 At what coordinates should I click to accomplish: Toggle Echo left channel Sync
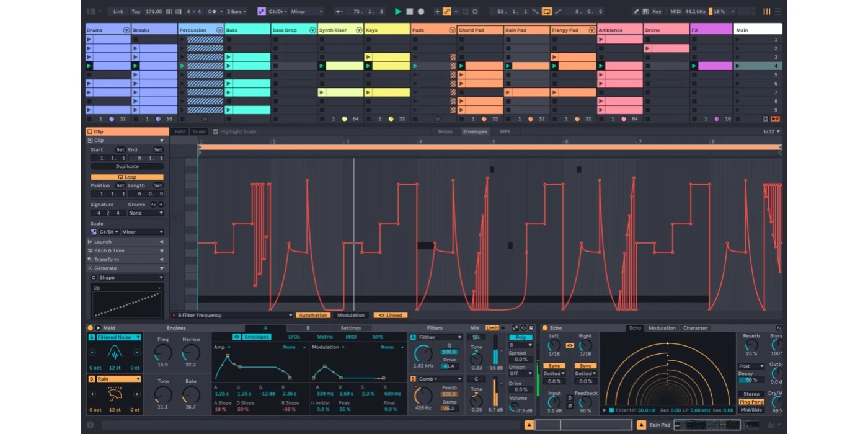(x=554, y=366)
